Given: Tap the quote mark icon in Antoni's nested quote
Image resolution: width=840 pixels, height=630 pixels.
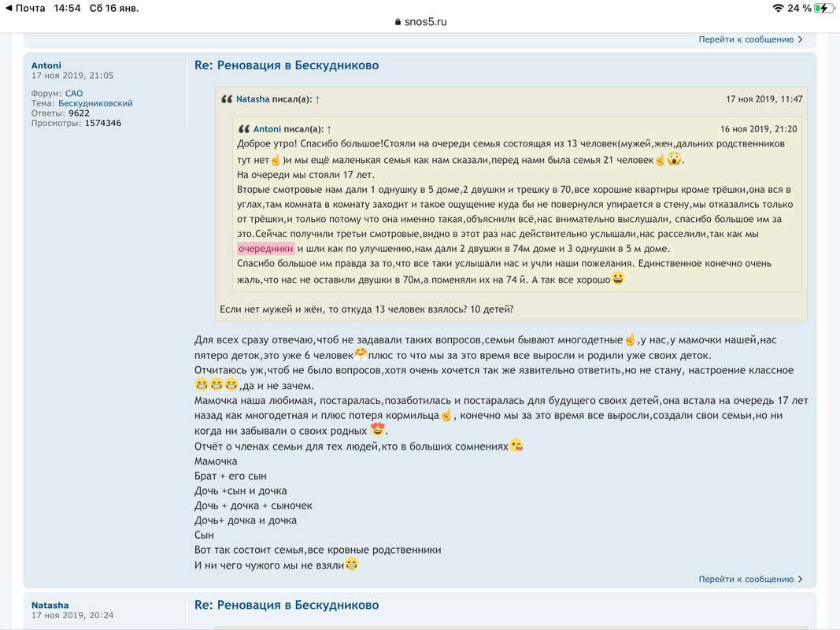Looking at the screenshot, I should 244,129.
